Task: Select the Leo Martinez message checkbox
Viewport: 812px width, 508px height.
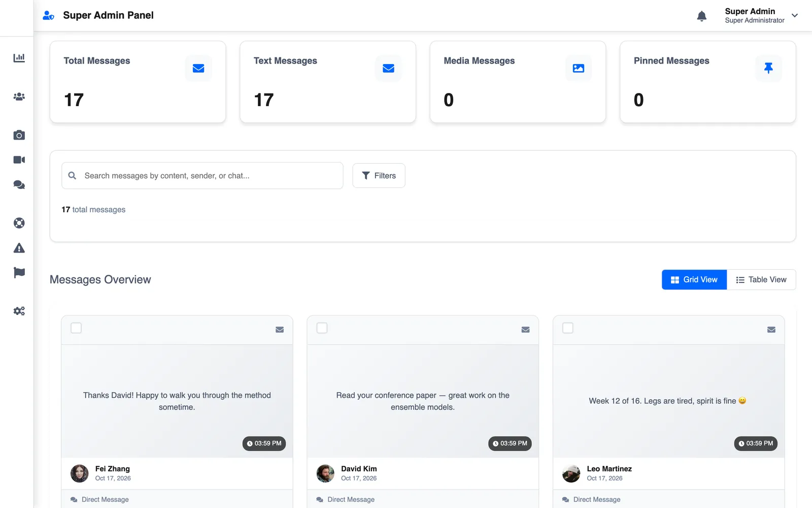Action: [x=568, y=328]
